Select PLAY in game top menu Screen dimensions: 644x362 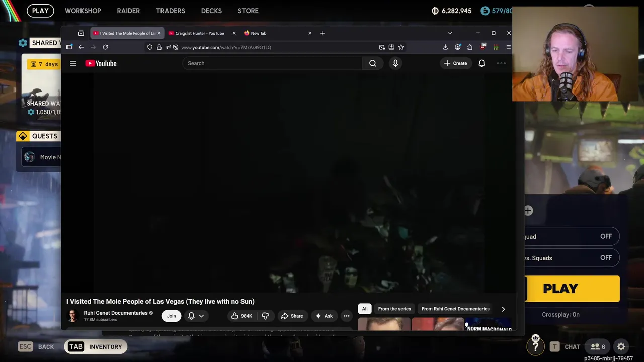coord(40,11)
